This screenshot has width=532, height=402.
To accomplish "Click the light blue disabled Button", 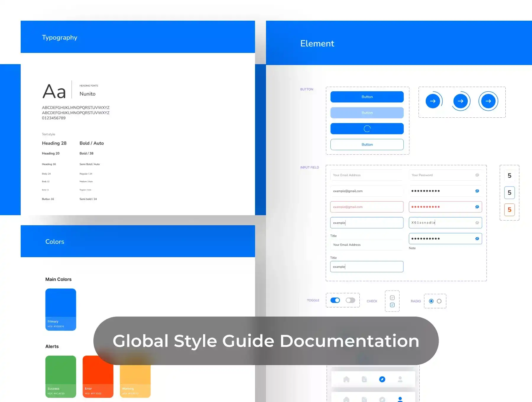I will pos(367,113).
